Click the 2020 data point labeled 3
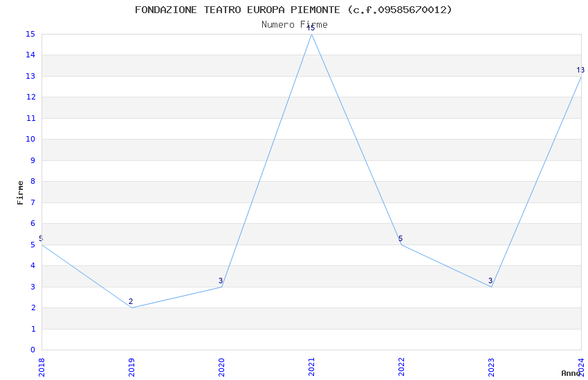Viewport: 588px width, 380px height. 221,287
